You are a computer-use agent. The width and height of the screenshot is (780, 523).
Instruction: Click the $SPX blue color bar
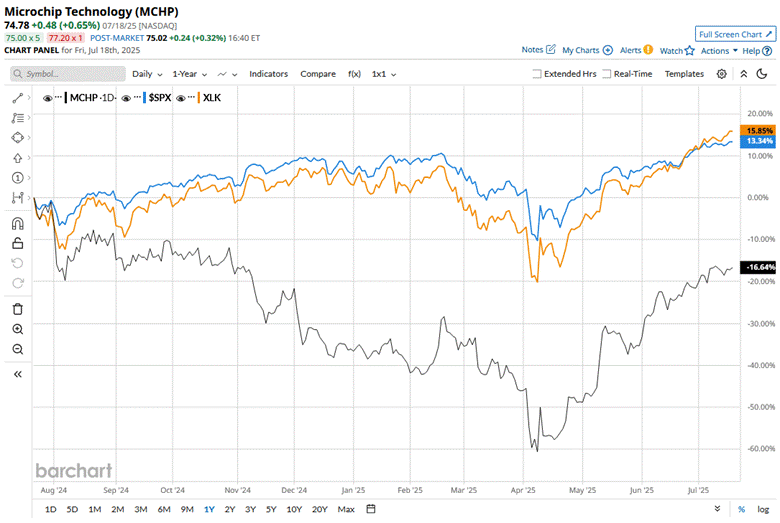click(x=145, y=98)
